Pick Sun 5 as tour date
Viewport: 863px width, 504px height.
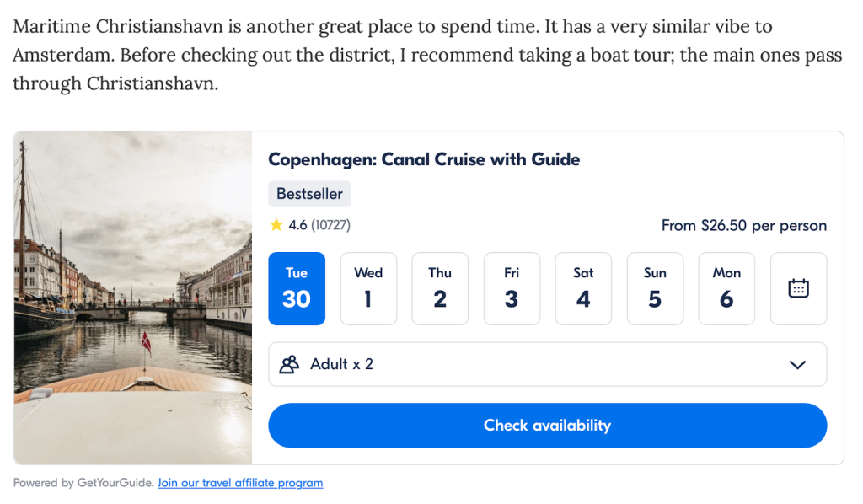[x=655, y=288]
